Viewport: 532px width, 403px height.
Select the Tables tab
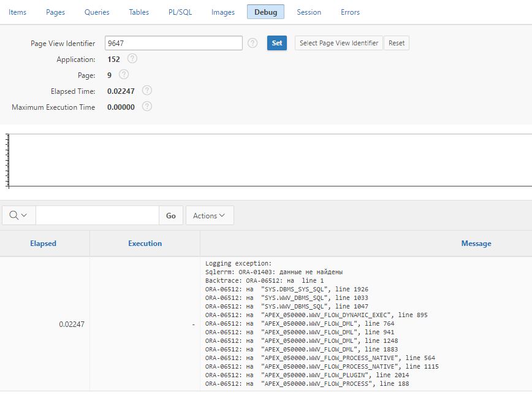pyautogui.click(x=139, y=12)
